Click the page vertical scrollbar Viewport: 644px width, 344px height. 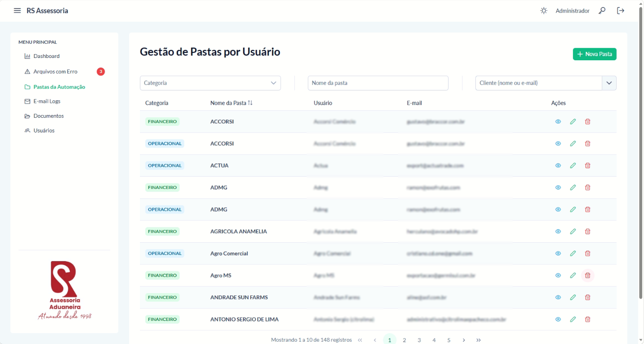(641, 153)
